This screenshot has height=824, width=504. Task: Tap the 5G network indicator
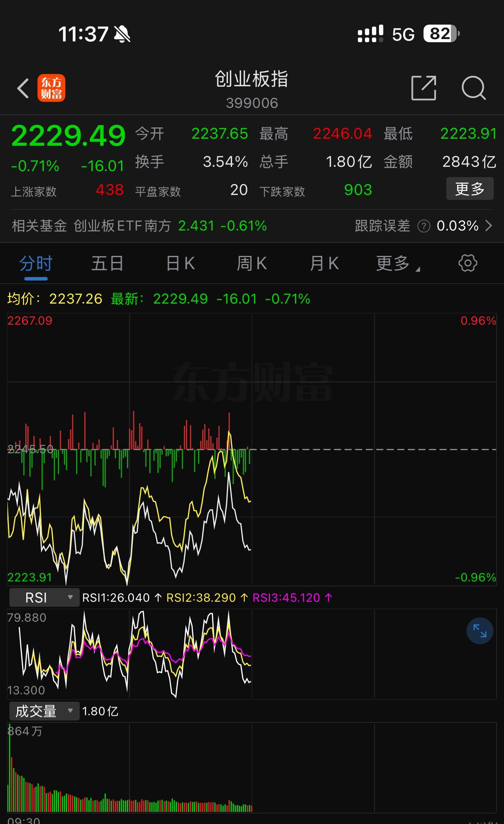pyautogui.click(x=403, y=35)
